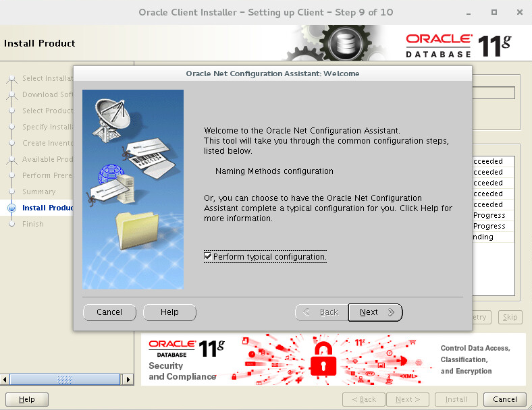Click the installer's bottom-left Help button
Viewport: 532px width, 410px height.
tap(27, 399)
